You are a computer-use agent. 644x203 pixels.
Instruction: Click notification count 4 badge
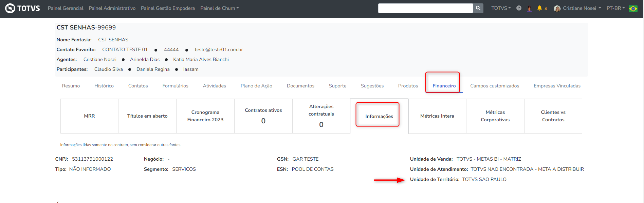pos(546,8)
